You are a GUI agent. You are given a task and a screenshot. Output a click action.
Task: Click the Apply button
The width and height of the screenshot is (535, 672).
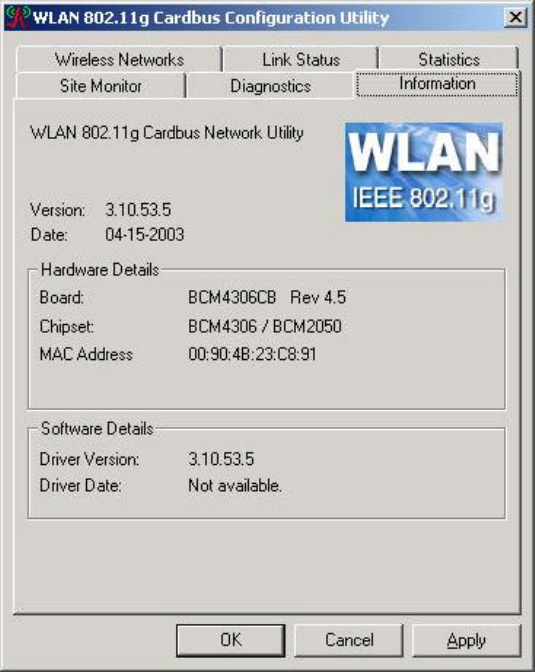pyautogui.click(x=466, y=640)
